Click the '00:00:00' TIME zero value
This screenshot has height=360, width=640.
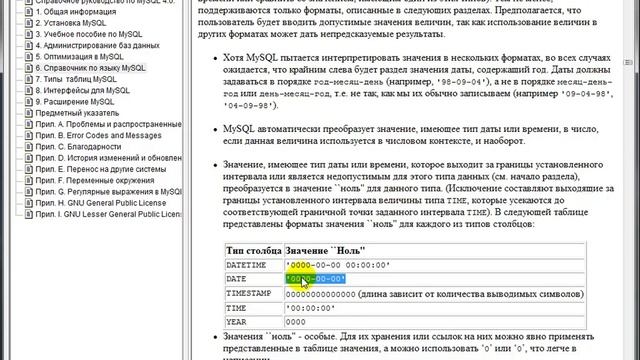tap(311, 308)
